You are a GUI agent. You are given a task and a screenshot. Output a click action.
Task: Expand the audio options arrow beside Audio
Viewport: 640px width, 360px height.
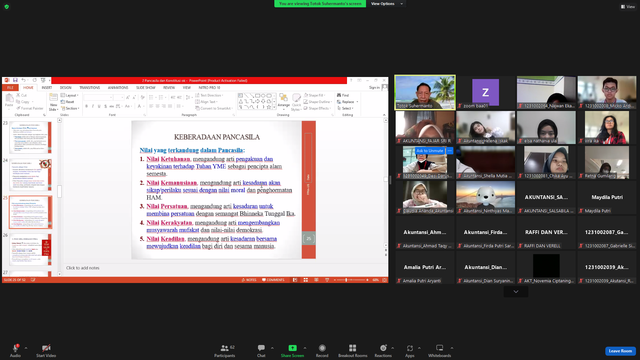26,348
